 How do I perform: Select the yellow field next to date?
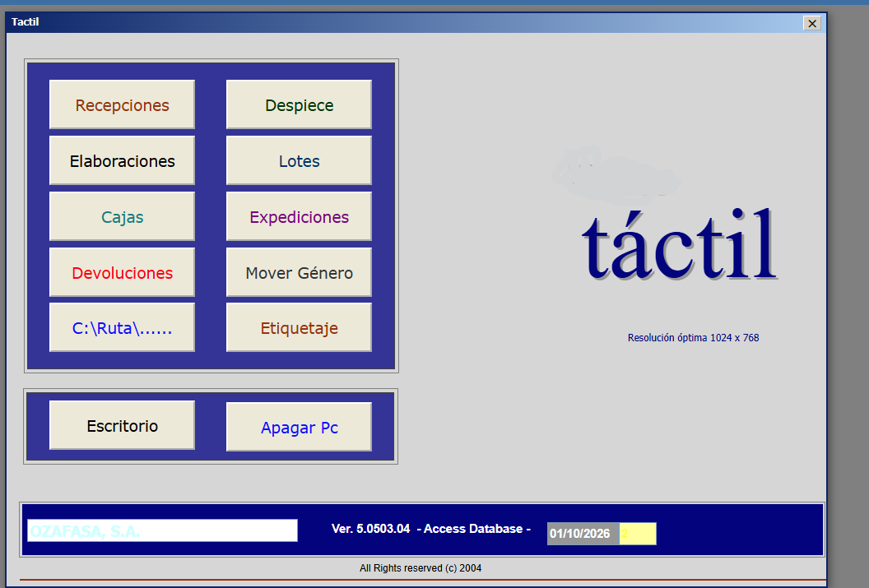(x=638, y=534)
